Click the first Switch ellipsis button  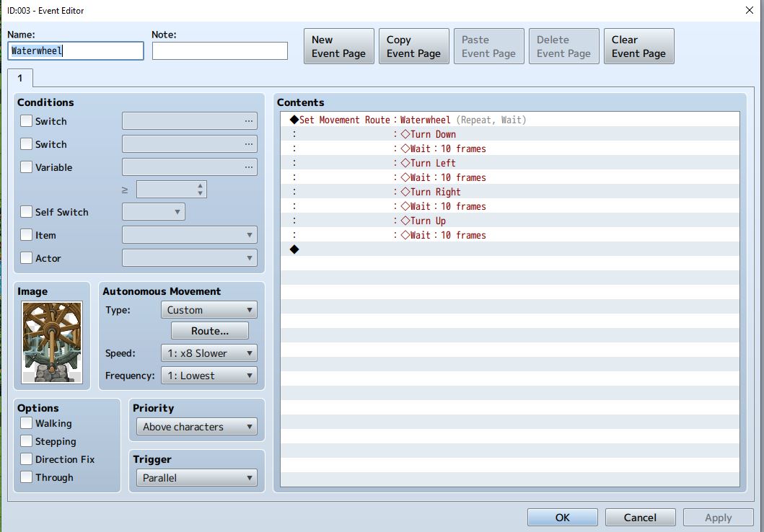(x=248, y=121)
